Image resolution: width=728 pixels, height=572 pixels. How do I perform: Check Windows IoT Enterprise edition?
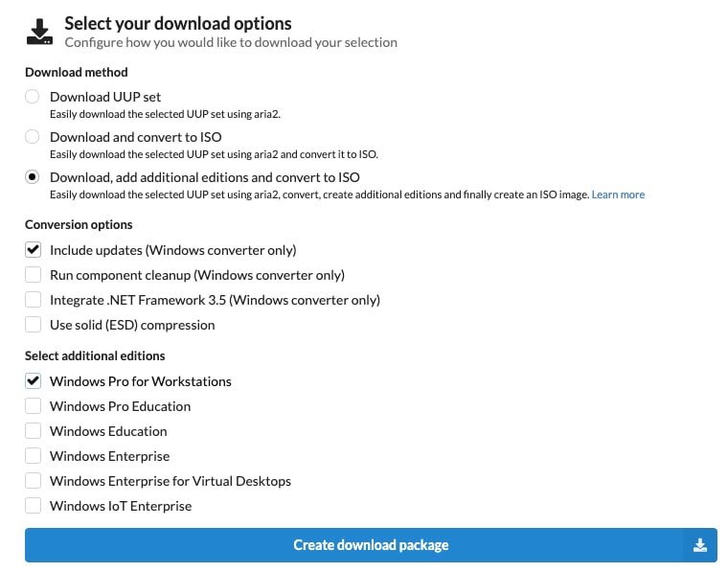pyautogui.click(x=33, y=506)
